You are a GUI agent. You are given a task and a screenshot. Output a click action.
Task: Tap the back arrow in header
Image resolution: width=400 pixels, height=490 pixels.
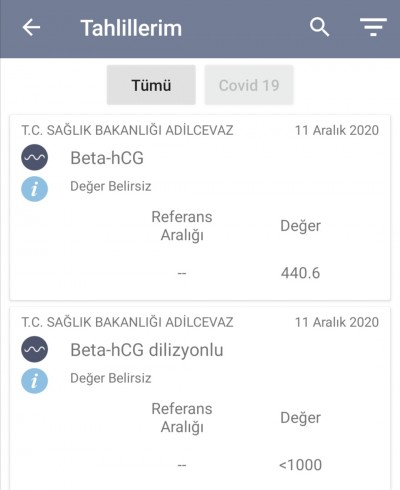(31, 27)
